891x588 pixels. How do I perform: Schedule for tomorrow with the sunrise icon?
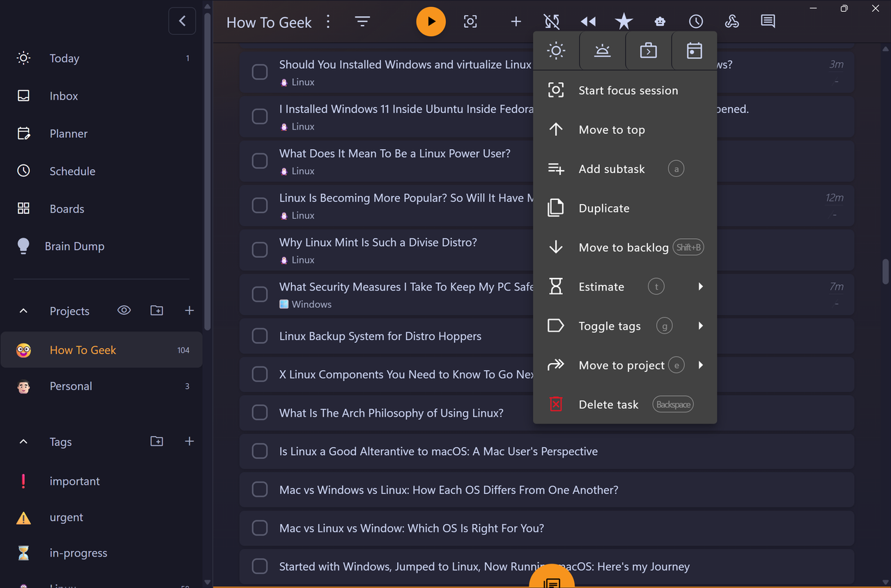(603, 51)
